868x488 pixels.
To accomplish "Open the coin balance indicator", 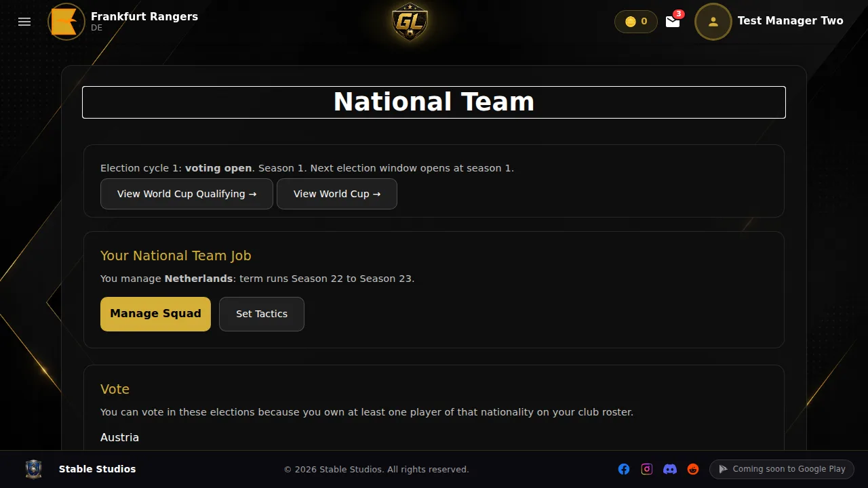I will tap(636, 22).
